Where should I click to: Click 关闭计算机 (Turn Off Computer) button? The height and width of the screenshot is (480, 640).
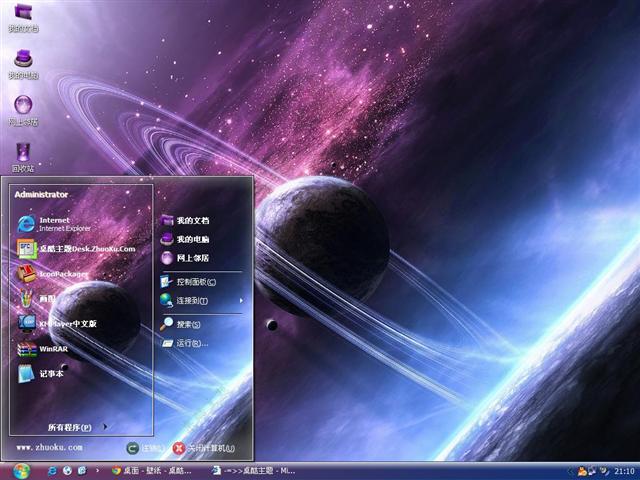point(204,448)
